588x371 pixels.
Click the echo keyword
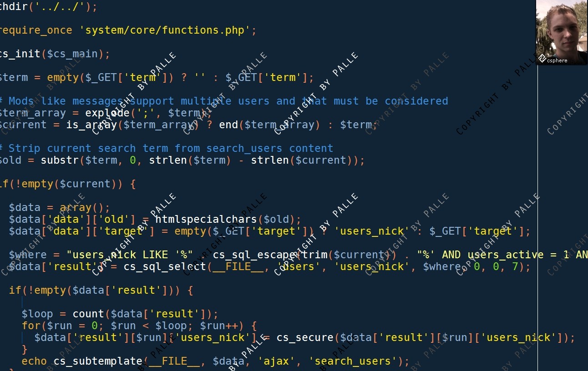pyautogui.click(x=34, y=361)
